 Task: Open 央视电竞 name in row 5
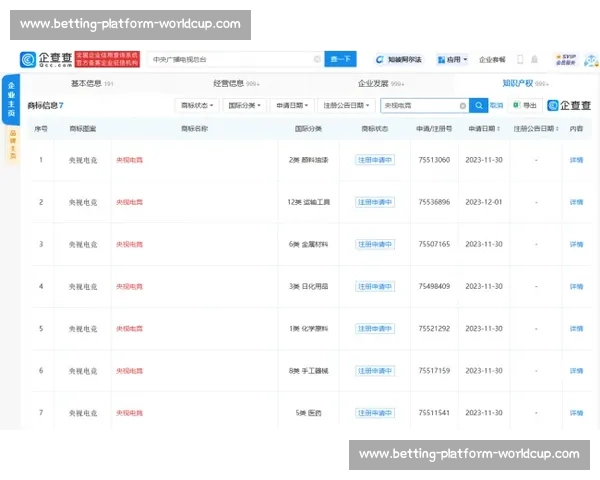(129, 328)
